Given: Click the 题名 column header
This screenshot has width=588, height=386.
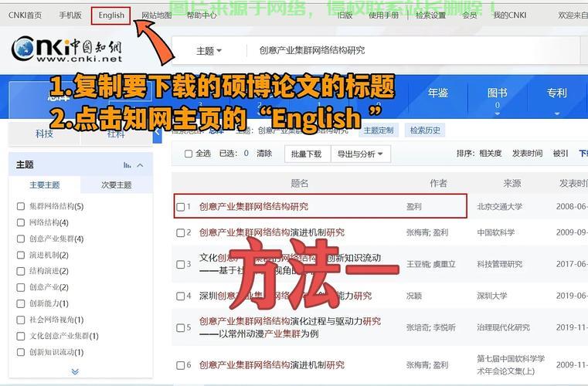Looking at the screenshot, I should tap(299, 183).
